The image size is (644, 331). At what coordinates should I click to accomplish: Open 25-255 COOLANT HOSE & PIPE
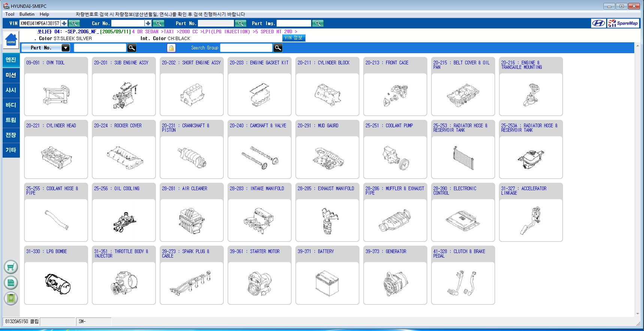tap(56, 212)
